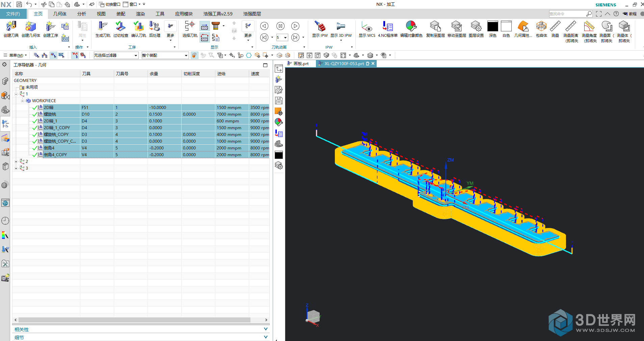Click the 查找命令 find command search box
This screenshot has height=341, width=644.
(570, 14)
